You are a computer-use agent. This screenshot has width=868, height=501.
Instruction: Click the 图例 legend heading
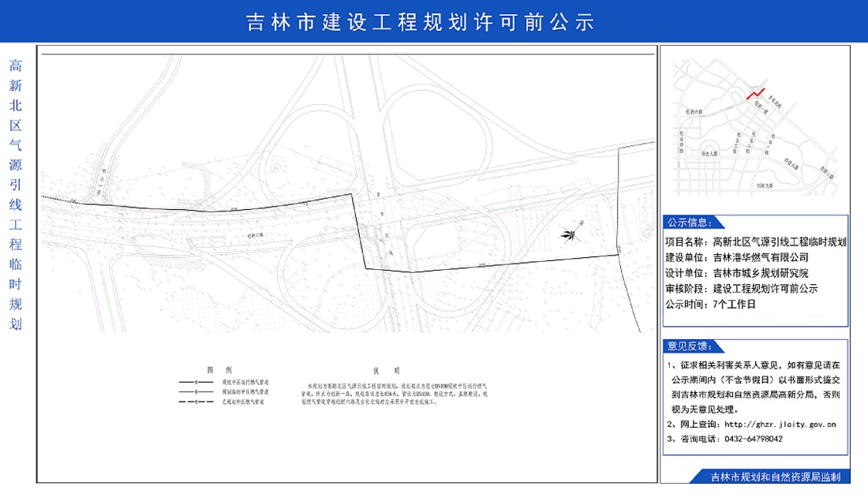pyautogui.click(x=219, y=370)
